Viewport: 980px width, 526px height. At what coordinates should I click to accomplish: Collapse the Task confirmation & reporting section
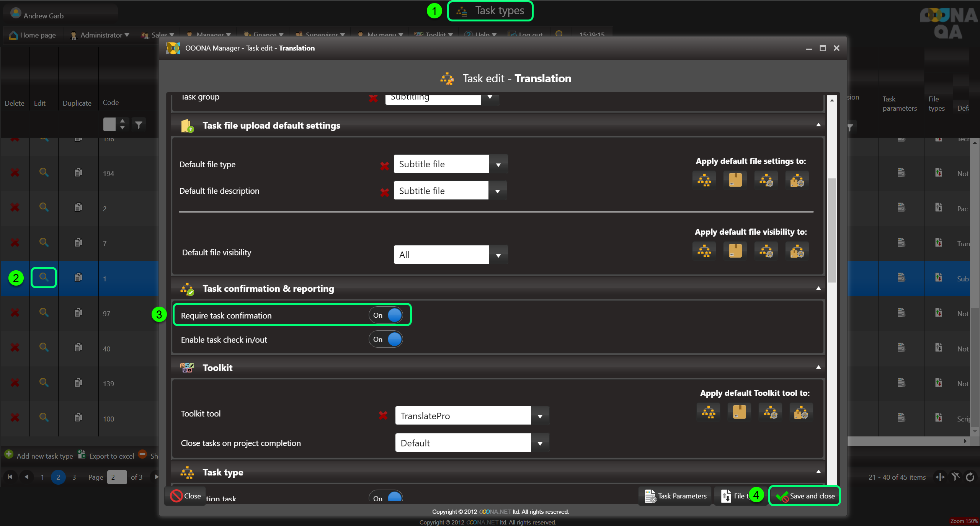click(818, 288)
